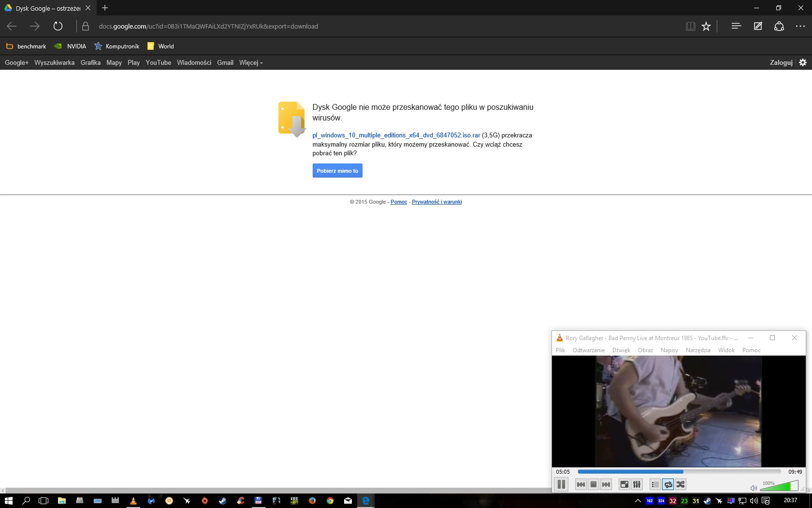Screen dimensions: 812x508
Task: Show hidden system tray icons
Action: click(x=638, y=501)
